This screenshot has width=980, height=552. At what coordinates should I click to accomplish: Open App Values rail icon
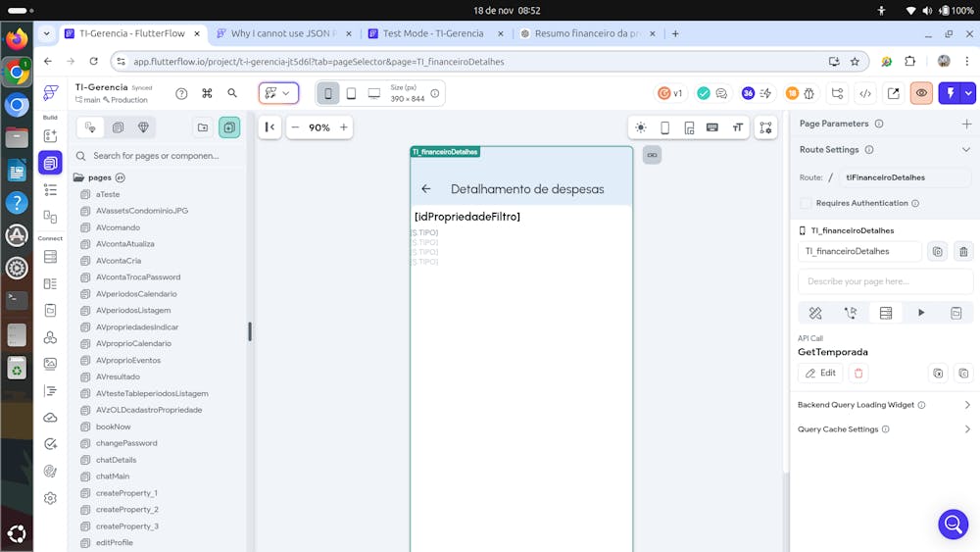pos(51,311)
